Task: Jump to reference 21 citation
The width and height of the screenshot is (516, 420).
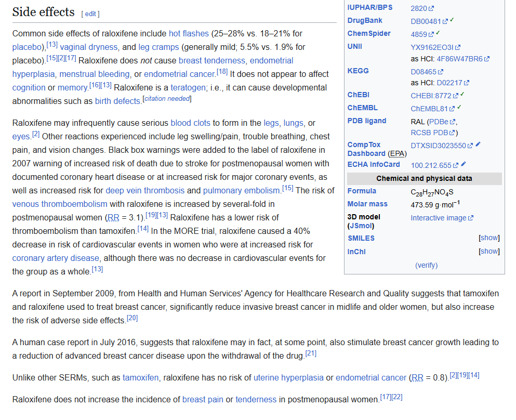Action: 311,354
